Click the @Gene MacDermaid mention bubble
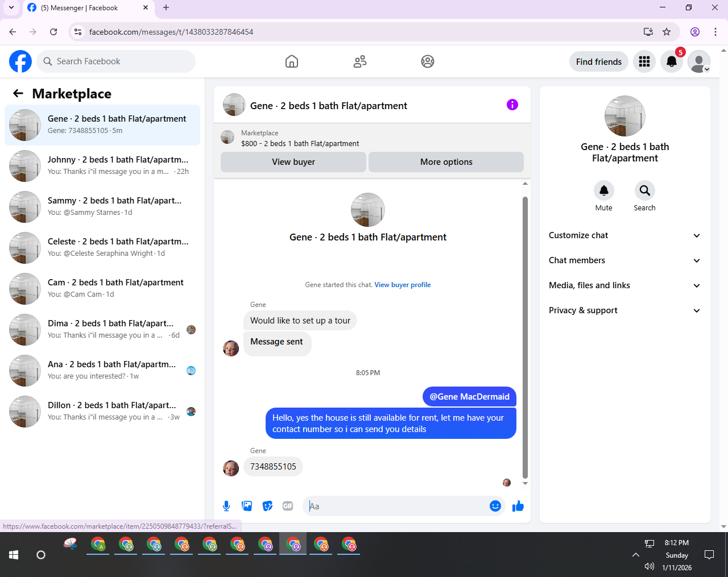This screenshot has width=728, height=577. coord(469,397)
